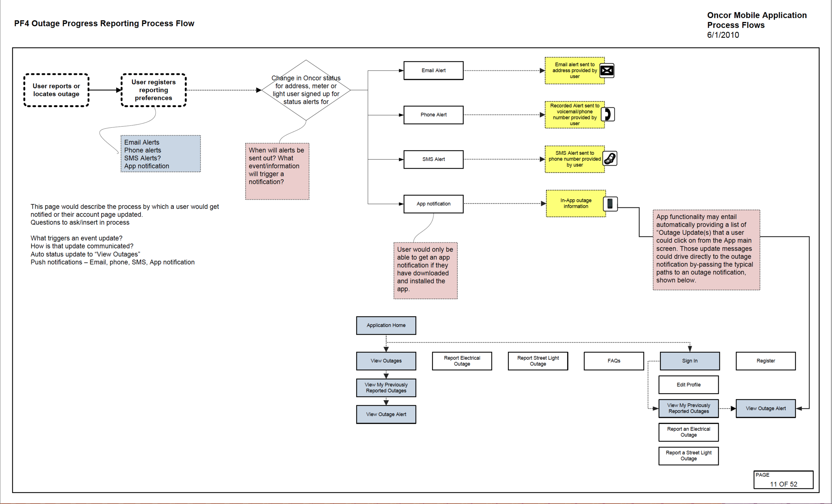This screenshot has height=504, width=832.
Task: Select the Email Alert box
Action: point(434,71)
